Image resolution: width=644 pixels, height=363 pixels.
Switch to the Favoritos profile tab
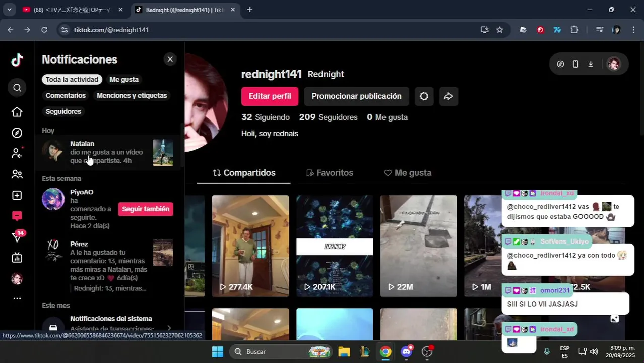(x=330, y=173)
